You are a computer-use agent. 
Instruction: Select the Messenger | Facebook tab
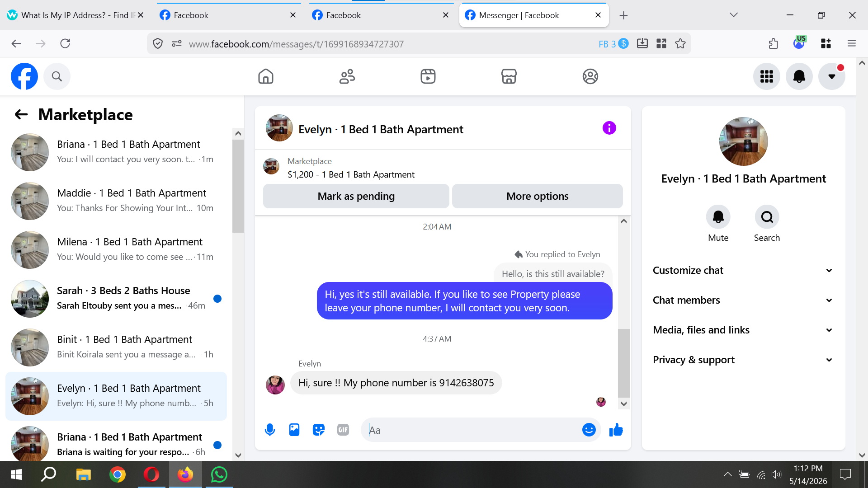pos(534,15)
